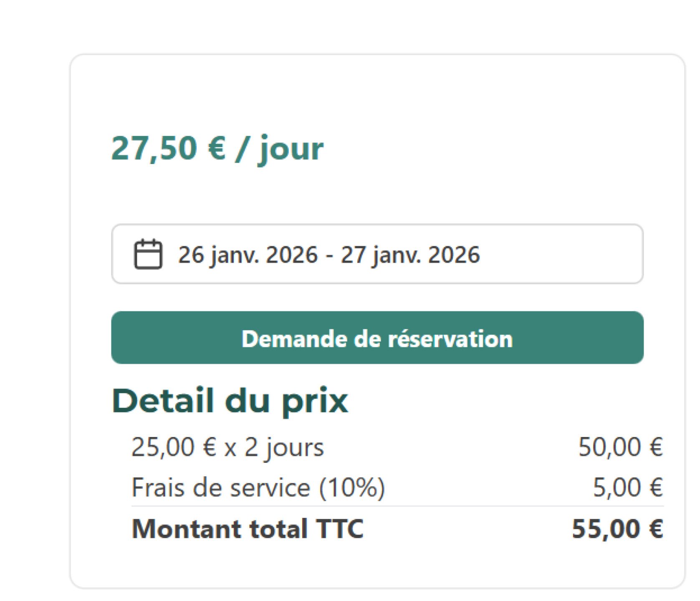
Task: Click the jour unit in the price heading
Action: pyautogui.click(x=292, y=149)
